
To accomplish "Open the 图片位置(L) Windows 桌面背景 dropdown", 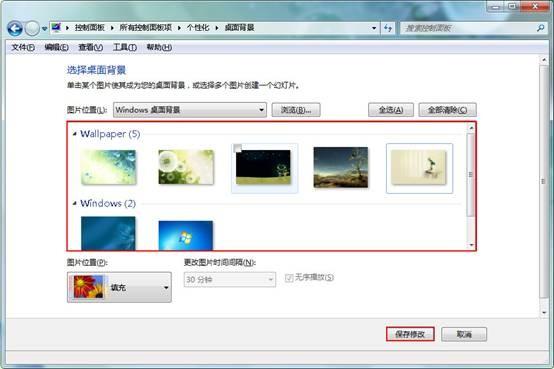I will [x=190, y=110].
